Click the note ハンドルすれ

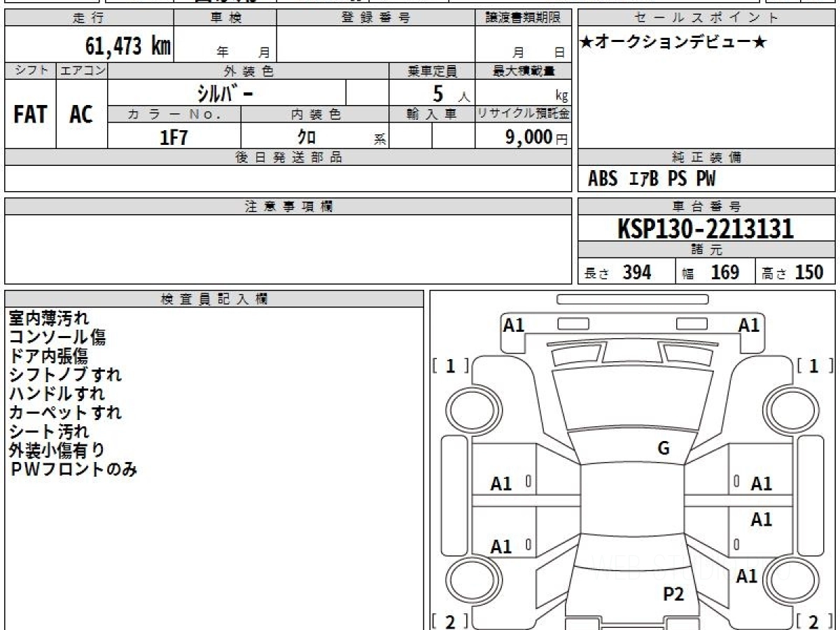(57, 393)
